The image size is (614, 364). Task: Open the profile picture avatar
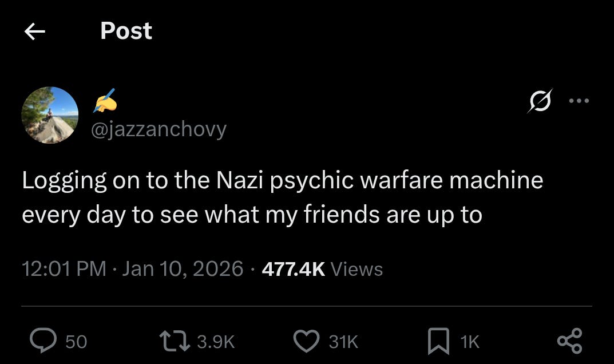[x=50, y=115]
